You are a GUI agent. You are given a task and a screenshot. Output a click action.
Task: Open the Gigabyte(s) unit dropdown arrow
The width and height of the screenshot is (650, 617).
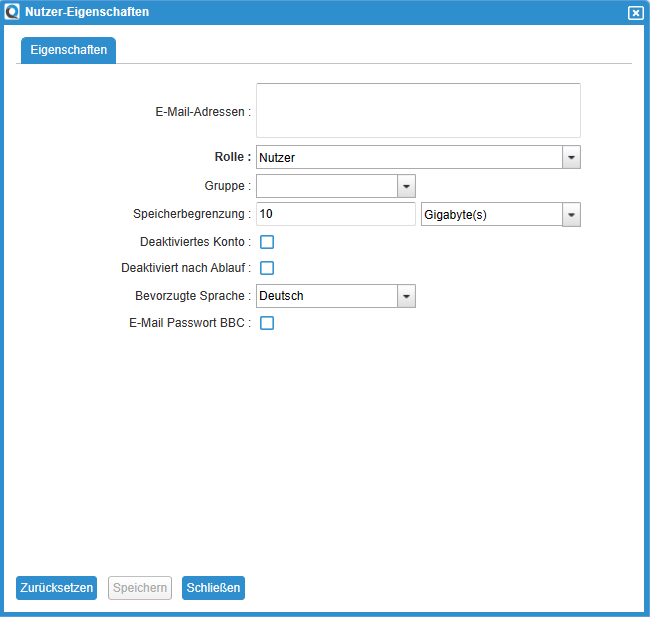[571, 214]
